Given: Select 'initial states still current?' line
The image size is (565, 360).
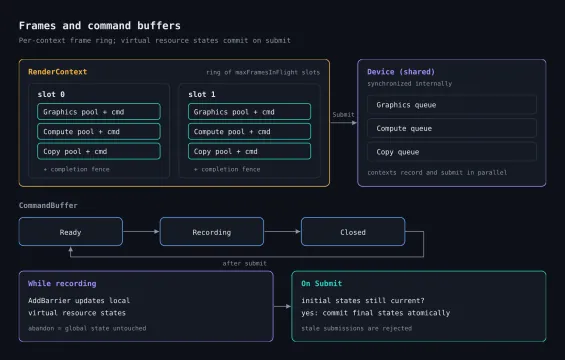Looking at the screenshot, I should coord(363,300).
